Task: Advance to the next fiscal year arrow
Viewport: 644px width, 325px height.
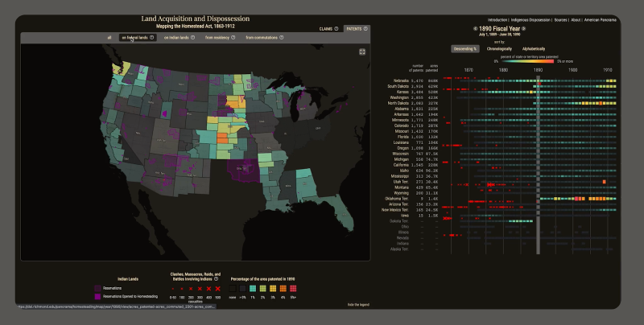Action: [523, 29]
